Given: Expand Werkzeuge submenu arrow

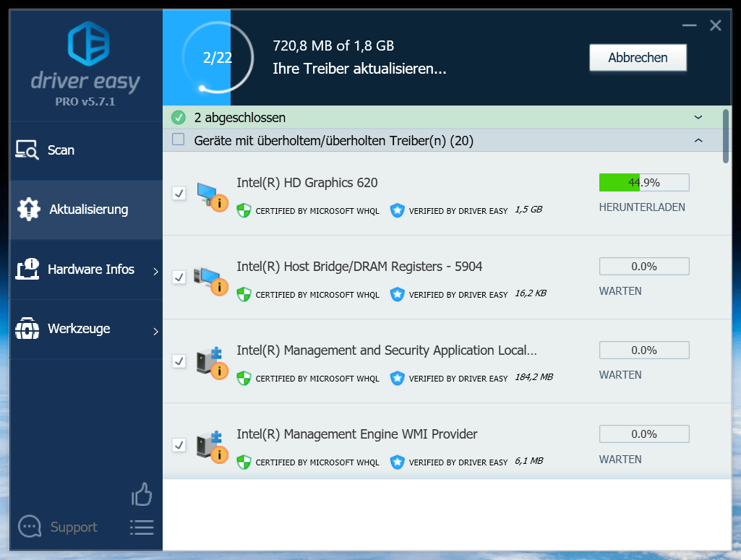Looking at the screenshot, I should (x=156, y=331).
